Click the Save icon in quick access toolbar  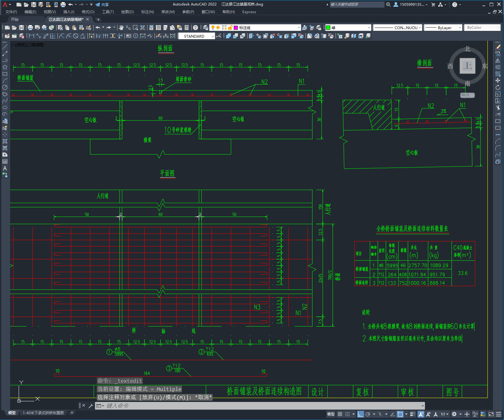tap(34, 4)
